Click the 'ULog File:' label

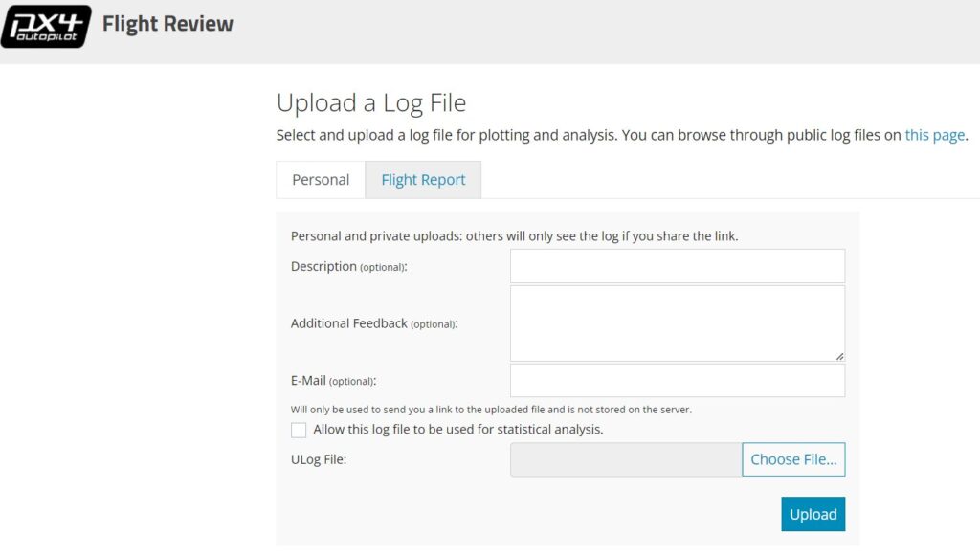(x=319, y=459)
